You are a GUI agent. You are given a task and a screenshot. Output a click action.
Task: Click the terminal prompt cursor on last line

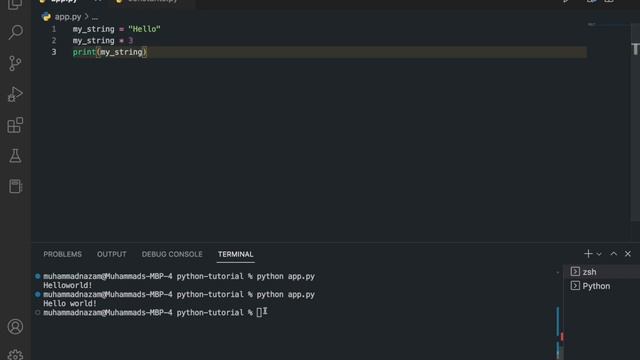click(260, 313)
